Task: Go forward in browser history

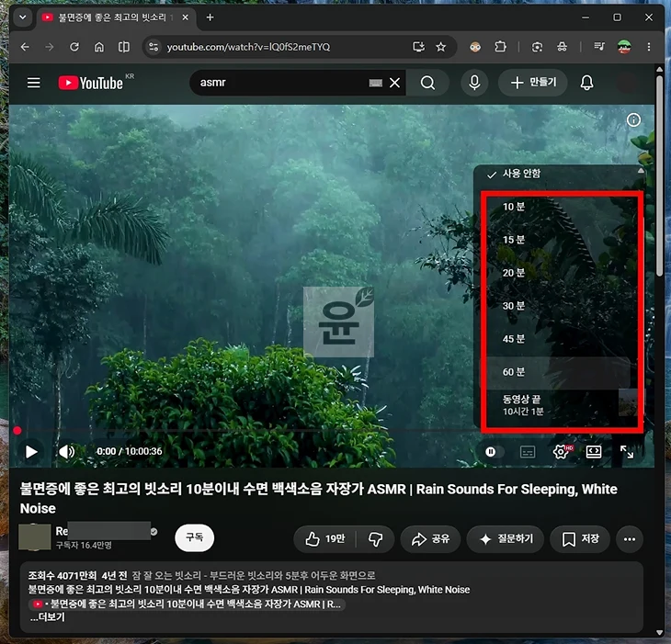Action: [50, 47]
